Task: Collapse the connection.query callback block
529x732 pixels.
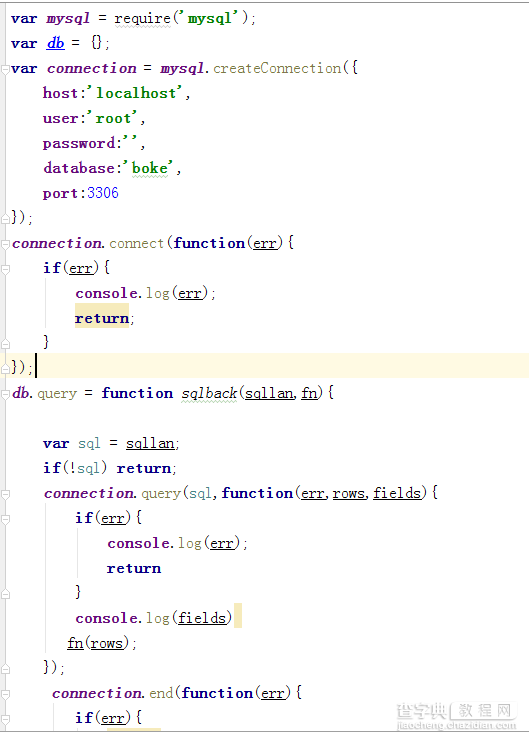Action: pyautogui.click(x=5, y=494)
